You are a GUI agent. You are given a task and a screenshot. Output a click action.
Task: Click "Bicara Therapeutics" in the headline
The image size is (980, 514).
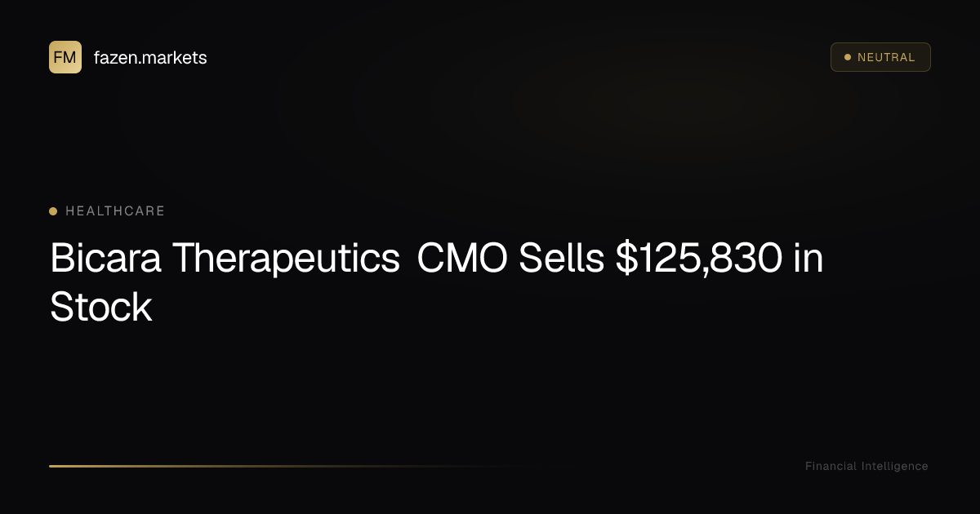pos(225,259)
